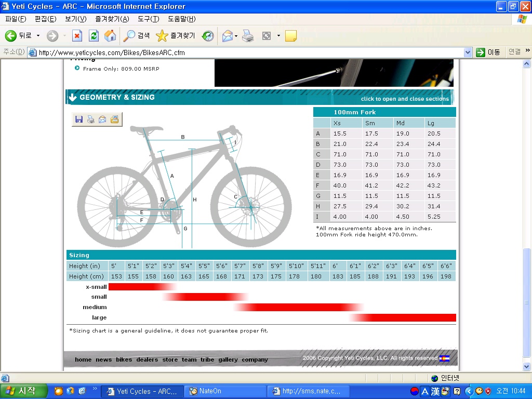Open Back button history dropdown arrow

[38, 36]
